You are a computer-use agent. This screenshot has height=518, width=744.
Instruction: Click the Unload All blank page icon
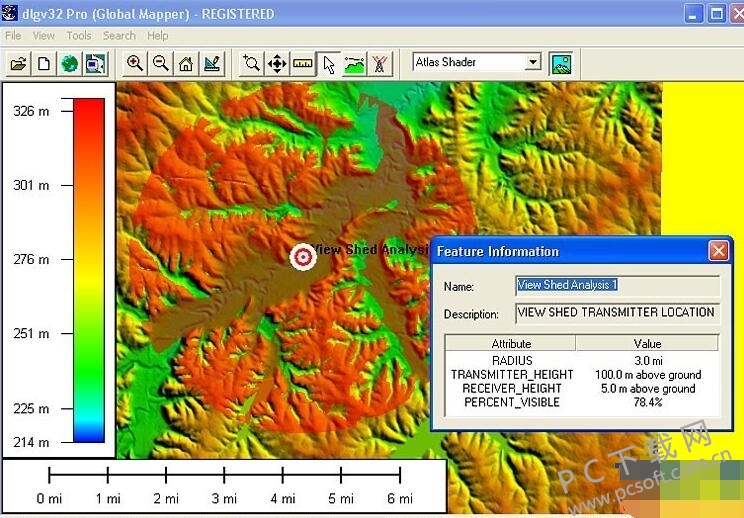click(44, 64)
